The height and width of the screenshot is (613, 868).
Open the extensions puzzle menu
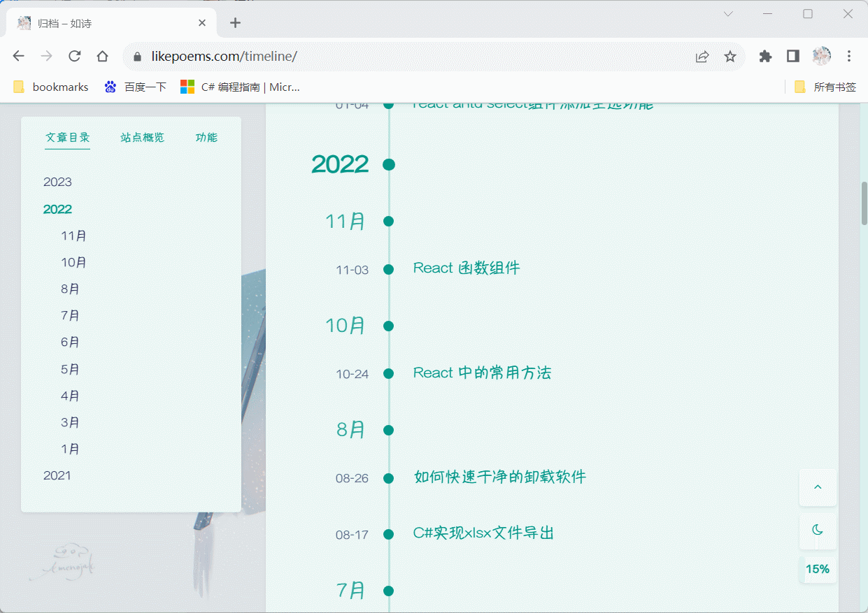point(766,57)
